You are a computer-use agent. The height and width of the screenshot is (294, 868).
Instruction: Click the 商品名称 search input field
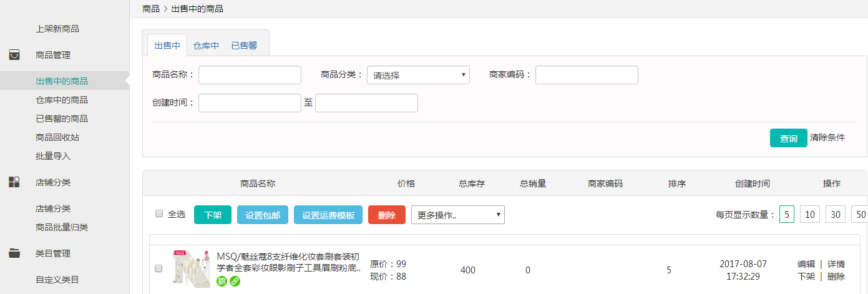click(250, 75)
